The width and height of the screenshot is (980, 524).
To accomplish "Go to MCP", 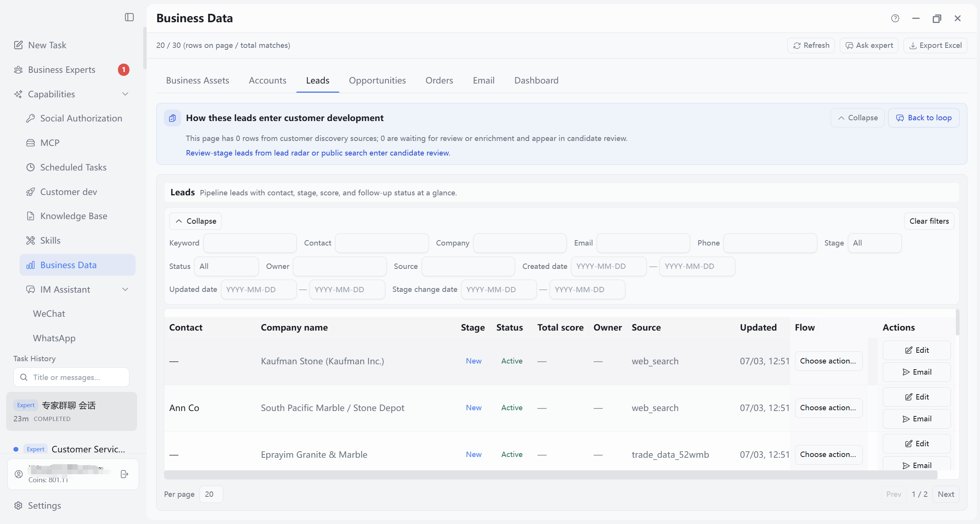I will (x=50, y=143).
